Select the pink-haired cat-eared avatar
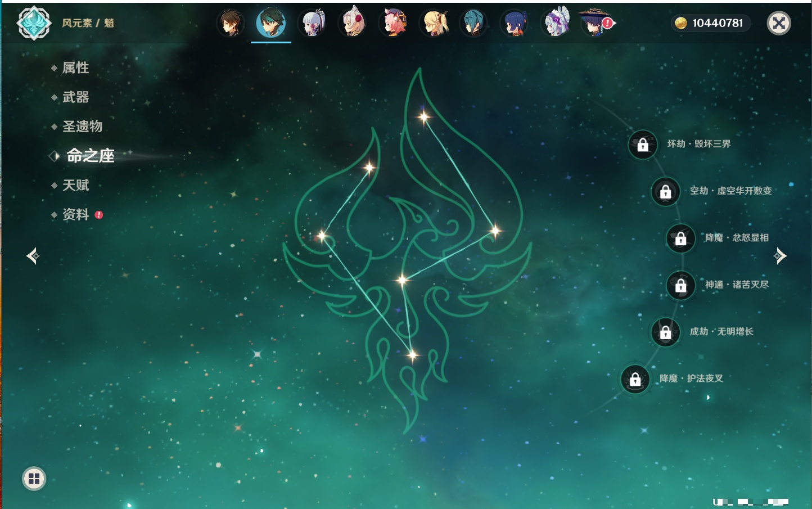The image size is (812, 509). tap(394, 23)
